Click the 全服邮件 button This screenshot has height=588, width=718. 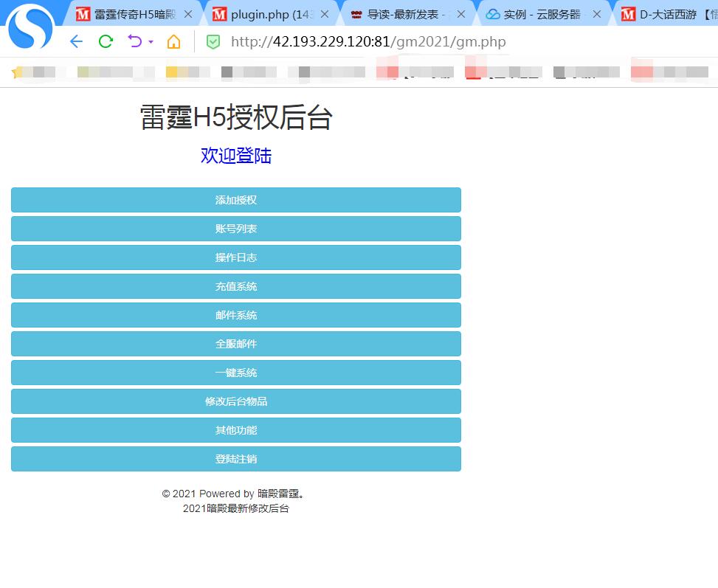[x=236, y=344]
